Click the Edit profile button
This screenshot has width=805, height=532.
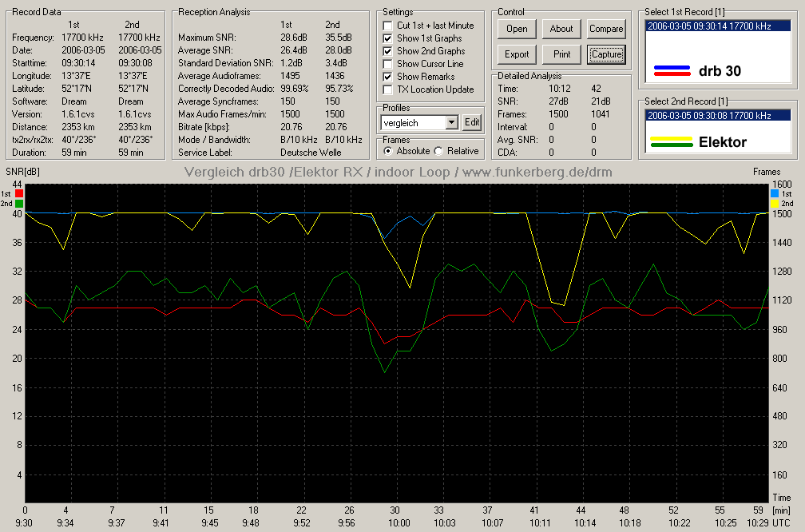pos(472,122)
